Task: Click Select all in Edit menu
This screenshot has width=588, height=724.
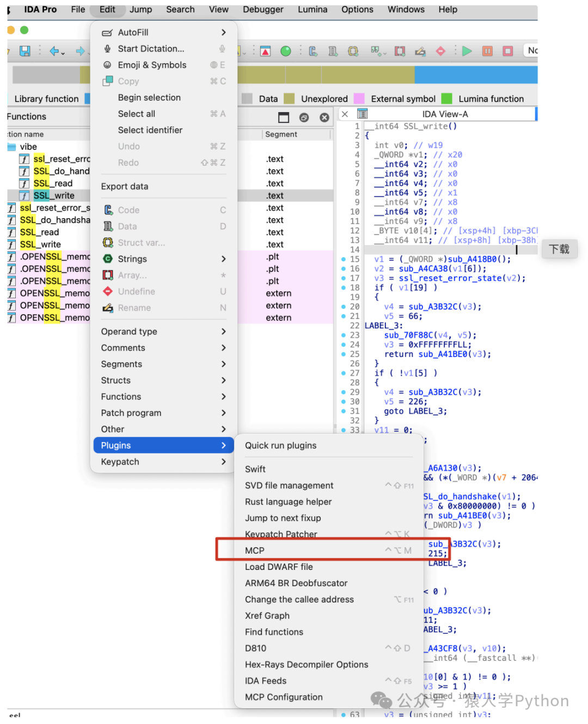Action: point(164,114)
